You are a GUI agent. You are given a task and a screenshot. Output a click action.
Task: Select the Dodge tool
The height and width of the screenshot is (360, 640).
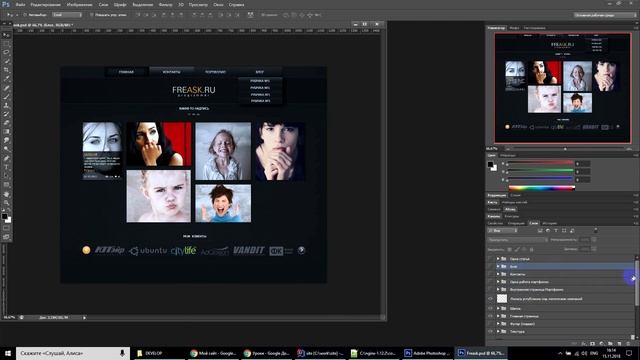[x=6, y=149]
